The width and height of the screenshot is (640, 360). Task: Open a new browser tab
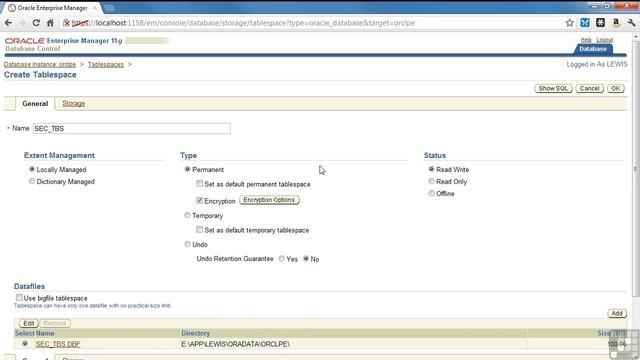(109, 8)
